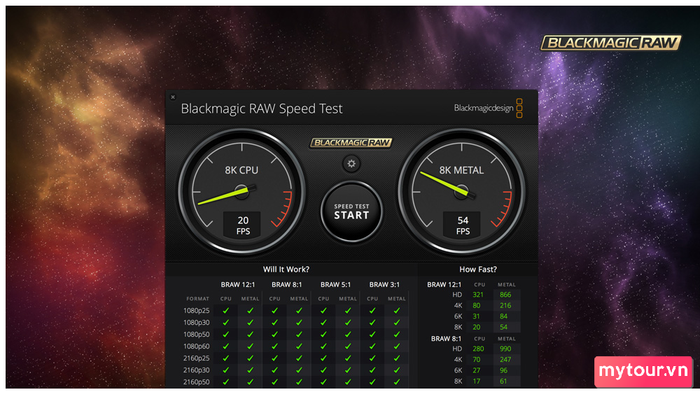The image size is (700, 397).
Task: Select the BRAW 8:1 HD METAL value 990
Action: [x=505, y=349]
